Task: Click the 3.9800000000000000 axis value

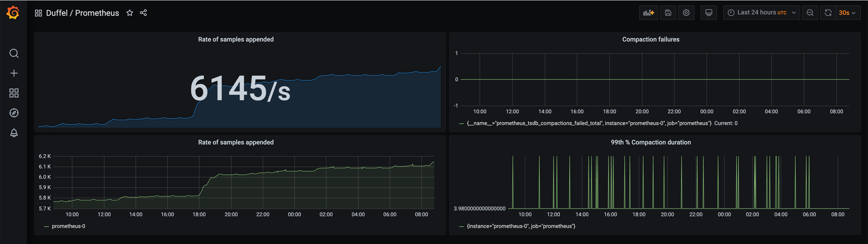Action: tap(480, 209)
